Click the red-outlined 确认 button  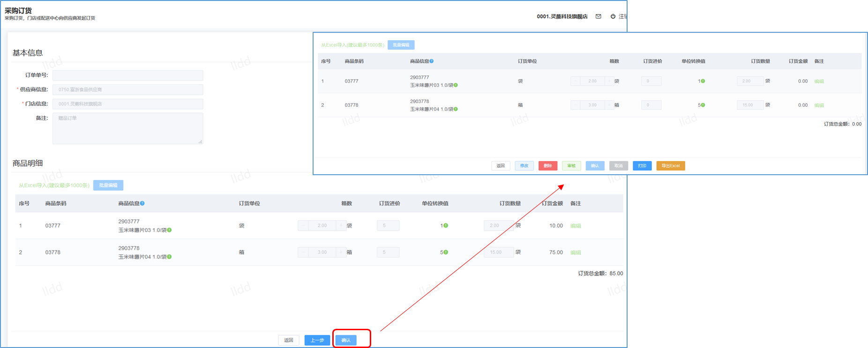coord(346,340)
